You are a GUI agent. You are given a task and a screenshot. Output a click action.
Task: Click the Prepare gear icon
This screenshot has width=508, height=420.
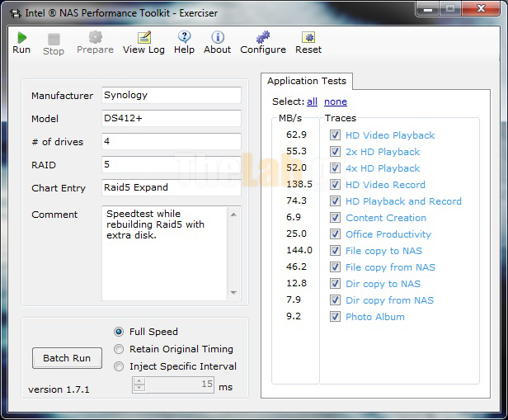[x=96, y=37]
